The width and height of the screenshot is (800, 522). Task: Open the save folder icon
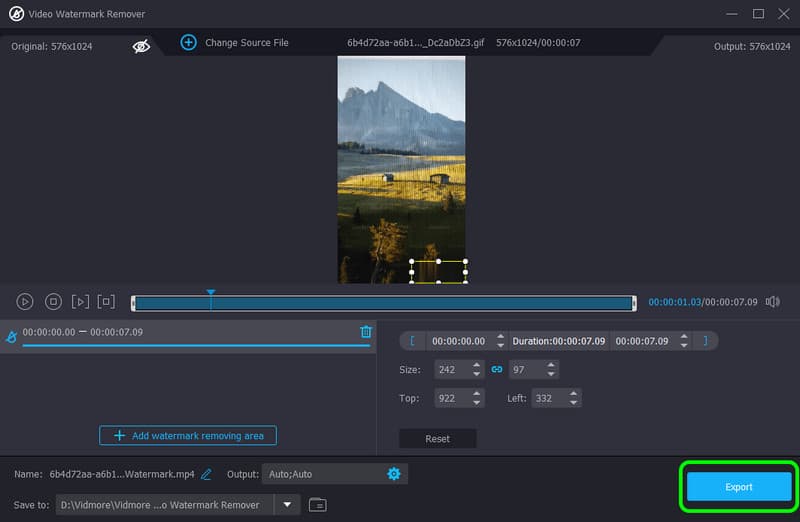tap(317, 504)
